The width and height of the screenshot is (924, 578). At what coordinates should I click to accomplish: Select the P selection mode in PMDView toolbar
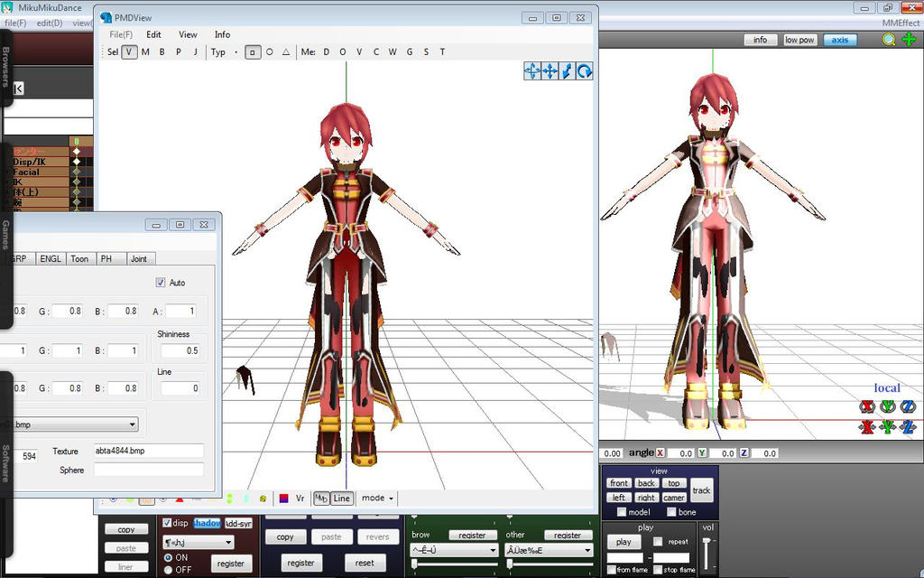[179, 51]
